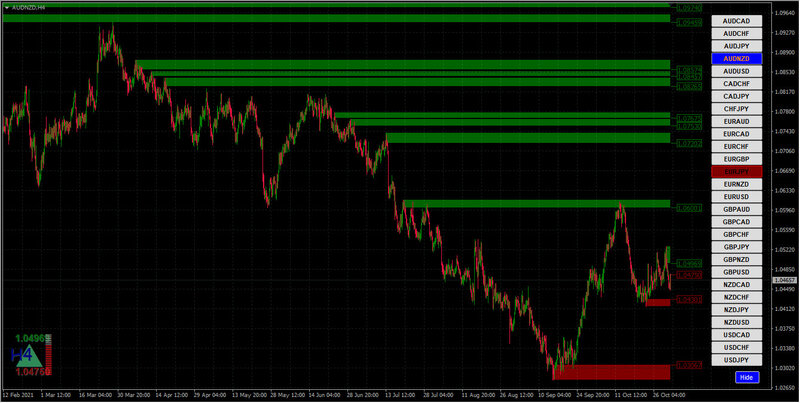800x403 pixels.
Task: Select CHFJPY from the pair list
Action: (736, 109)
